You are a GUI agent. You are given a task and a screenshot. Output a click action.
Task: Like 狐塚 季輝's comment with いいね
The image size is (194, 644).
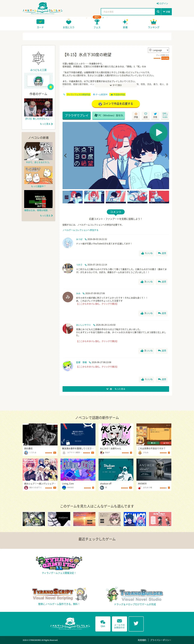(x=147, y=379)
